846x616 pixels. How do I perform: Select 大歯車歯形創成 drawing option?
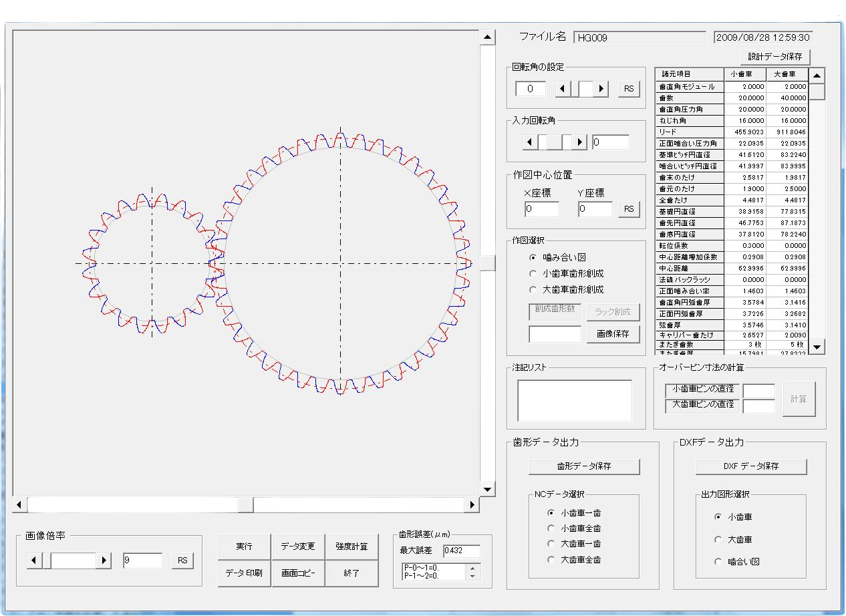pyautogui.click(x=533, y=289)
